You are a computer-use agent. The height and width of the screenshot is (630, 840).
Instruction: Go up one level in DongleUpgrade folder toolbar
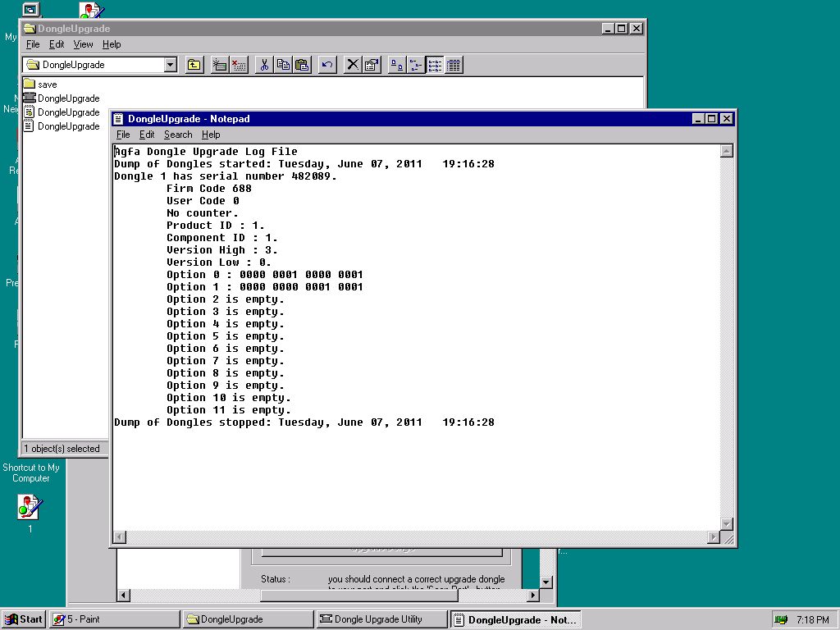[x=194, y=65]
